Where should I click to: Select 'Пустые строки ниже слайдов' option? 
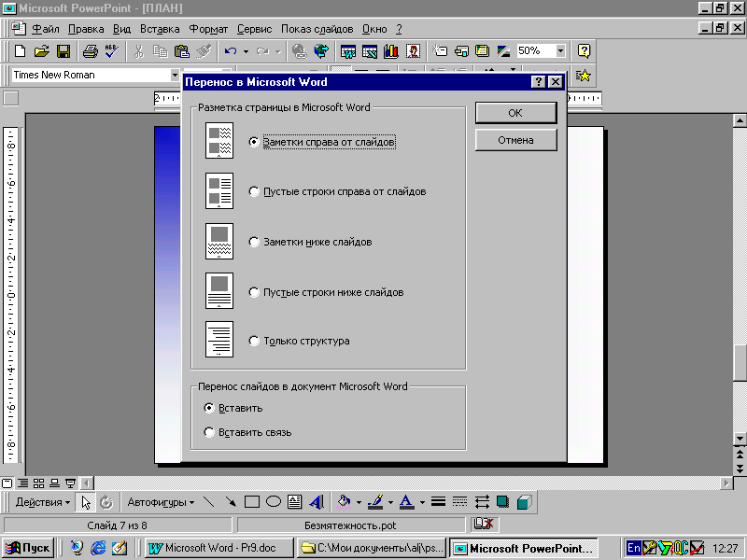point(254,292)
